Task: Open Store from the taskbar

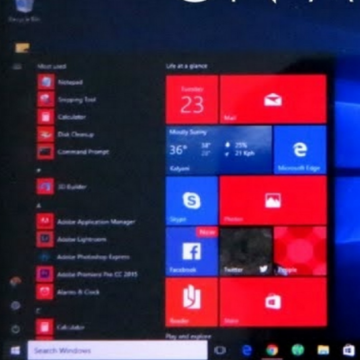Action: (349, 350)
